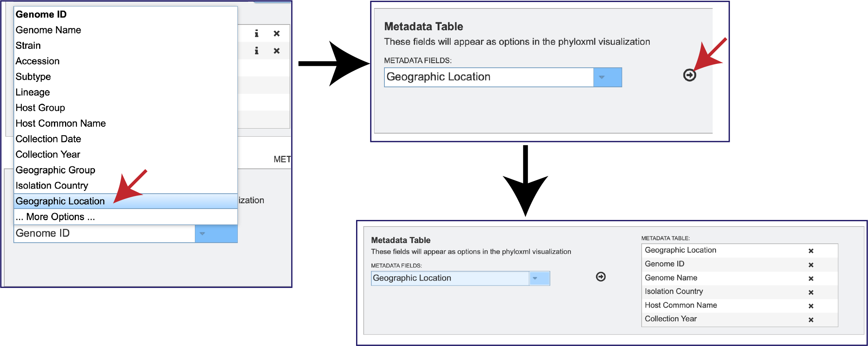Remove the second genome using its X icon
Screen dimensions: 868x346
coord(277,51)
